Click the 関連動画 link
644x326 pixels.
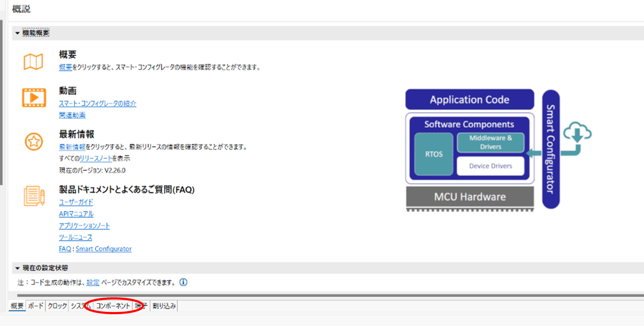(72, 115)
